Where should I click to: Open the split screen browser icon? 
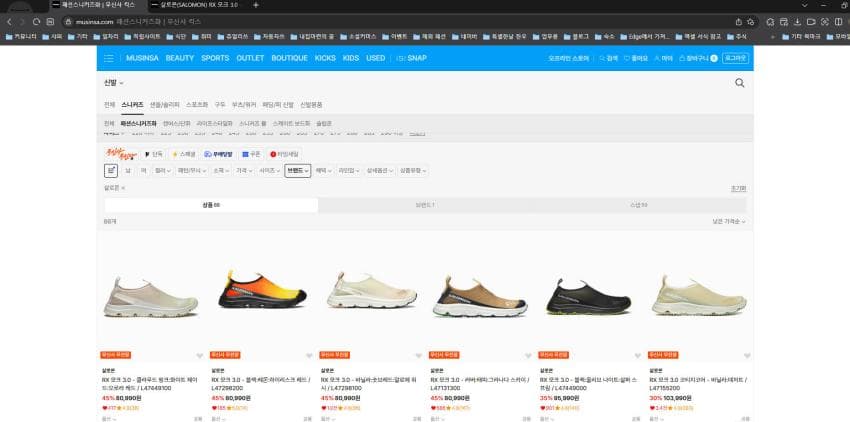click(x=839, y=22)
